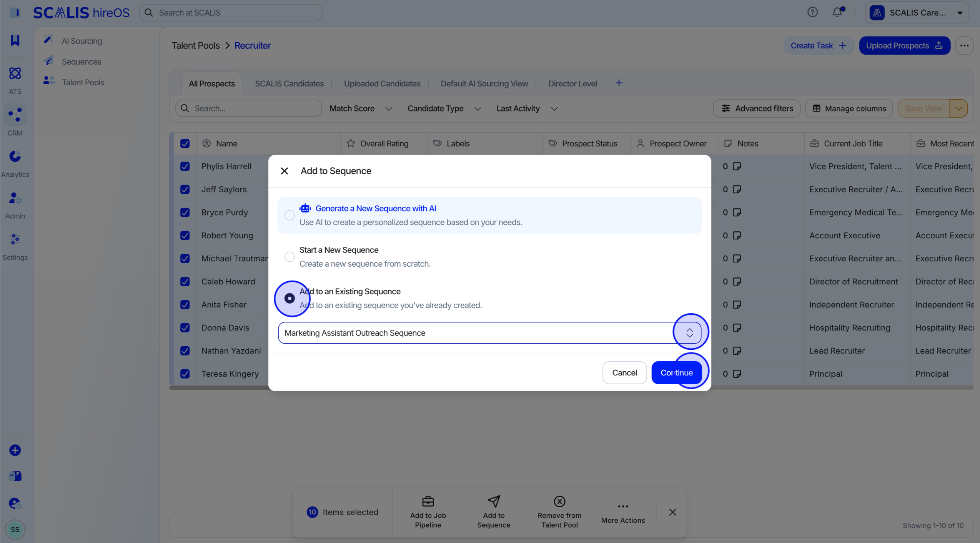Screen dimensions: 980x543
Task: Click the Create Task button
Action: coord(819,45)
